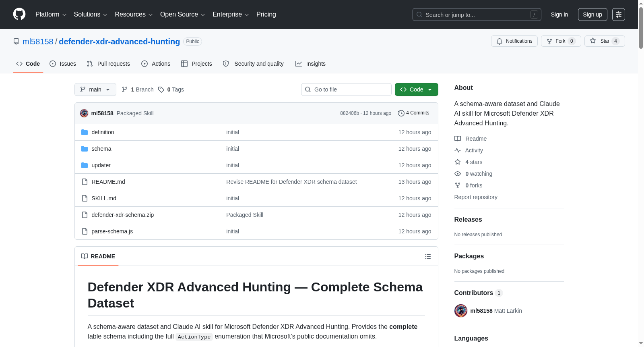This screenshot has width=644, height=347.
Task: Open the Packages heading link
Action: 469,256
